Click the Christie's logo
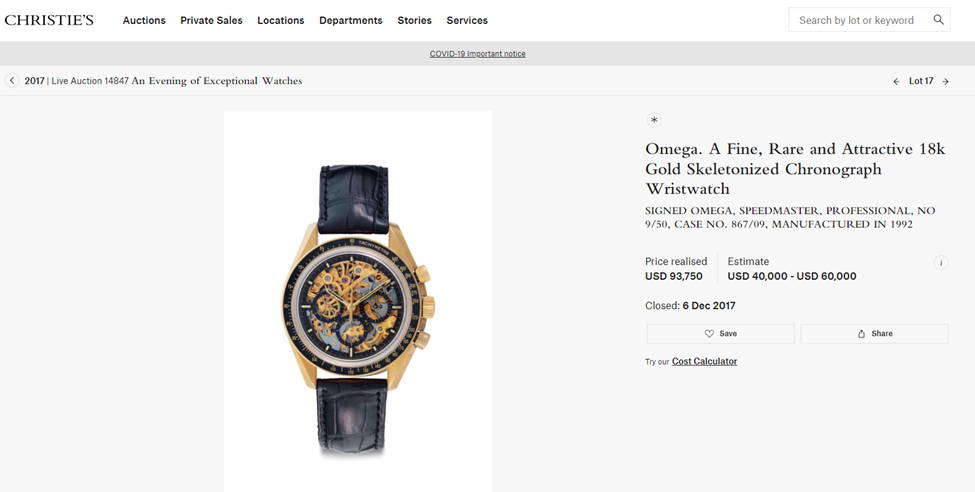The image size is (975, 492). click(x=49, y=20)
